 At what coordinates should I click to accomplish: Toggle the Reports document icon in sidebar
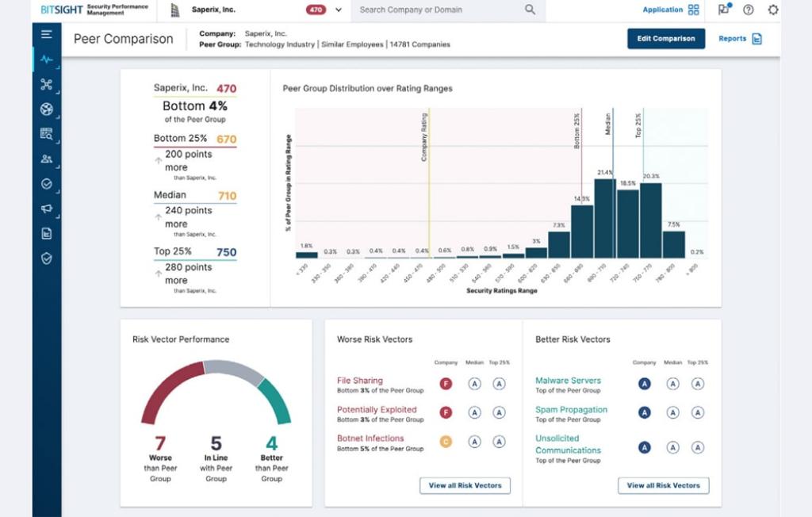(x=46, y=234)
